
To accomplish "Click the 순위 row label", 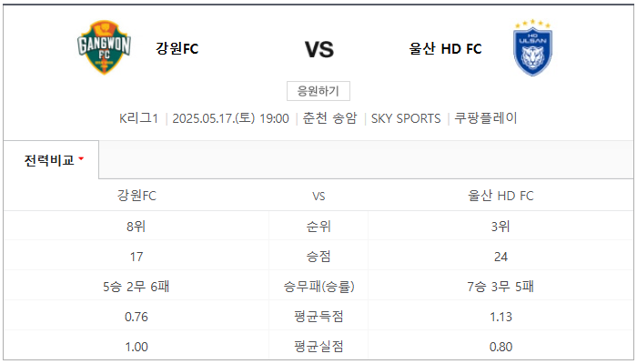I will tap(318, 227).
